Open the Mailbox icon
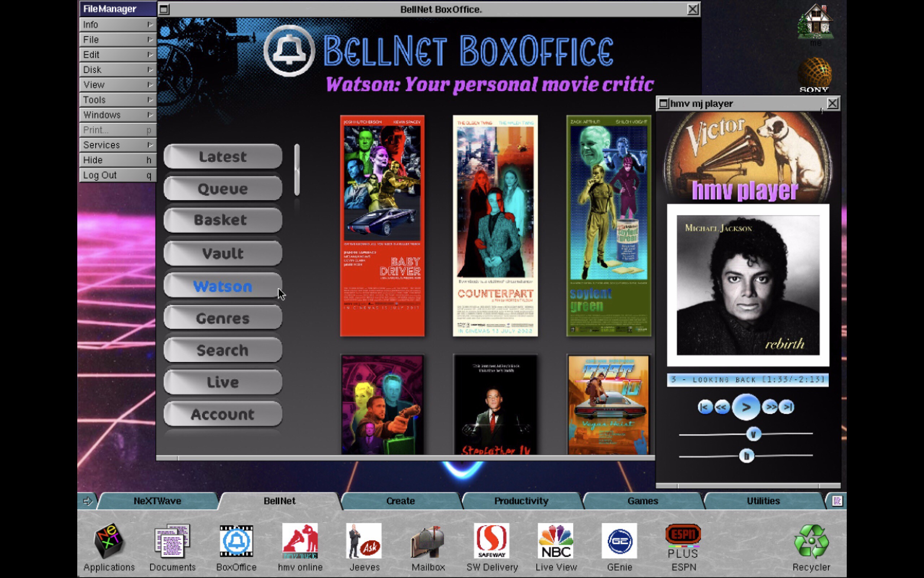The width and height of the screenshot is (924, 578). (428, 542)
